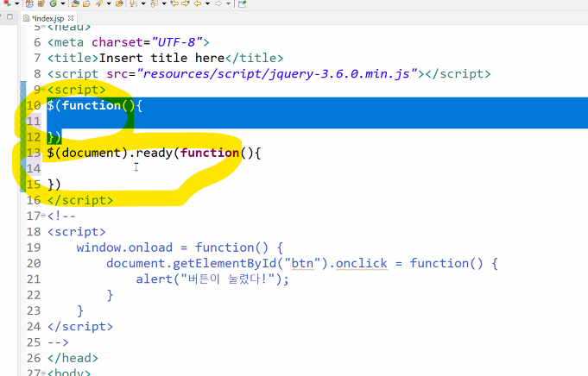Collapse the comment block at line 17
The height and width of the screenshot is (376, 588).
click(x=43, y=216)
